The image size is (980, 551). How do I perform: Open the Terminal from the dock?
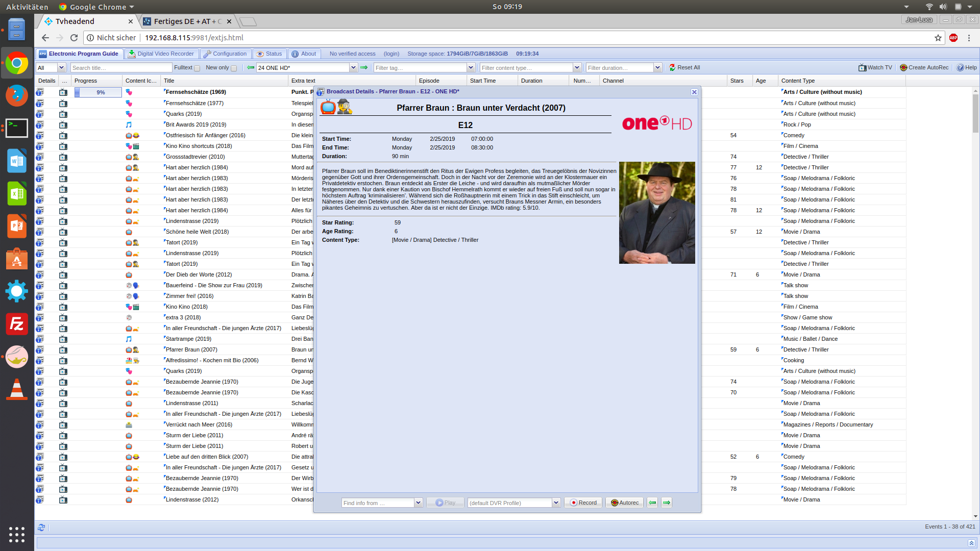click(x=17, y=128)
